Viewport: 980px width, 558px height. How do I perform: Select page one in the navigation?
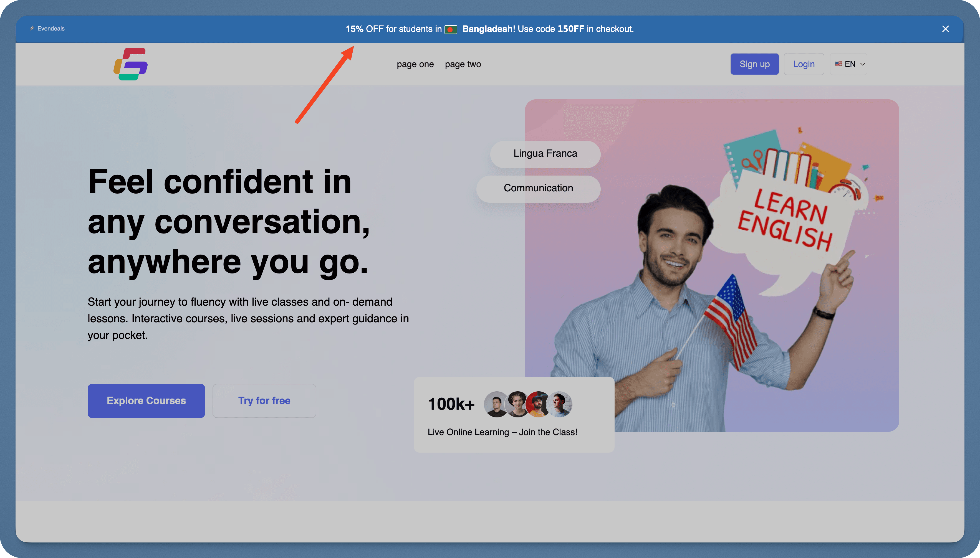(415, 64)
